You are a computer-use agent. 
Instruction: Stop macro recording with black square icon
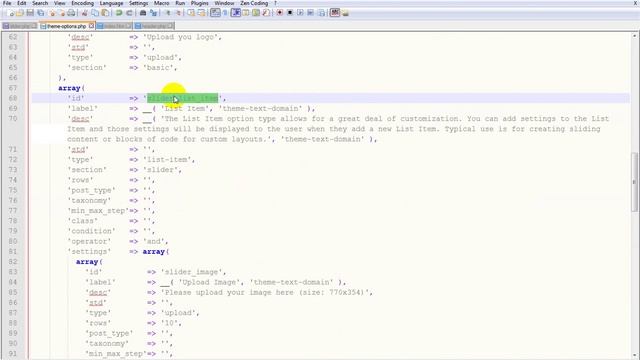pyautogui.click(x=290, y=13)
